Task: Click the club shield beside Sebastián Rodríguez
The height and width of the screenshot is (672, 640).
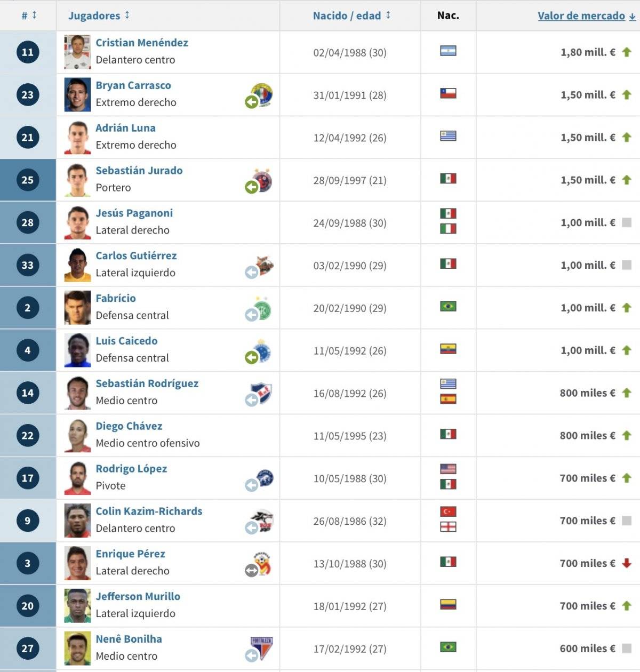Action: pos(262,393)
